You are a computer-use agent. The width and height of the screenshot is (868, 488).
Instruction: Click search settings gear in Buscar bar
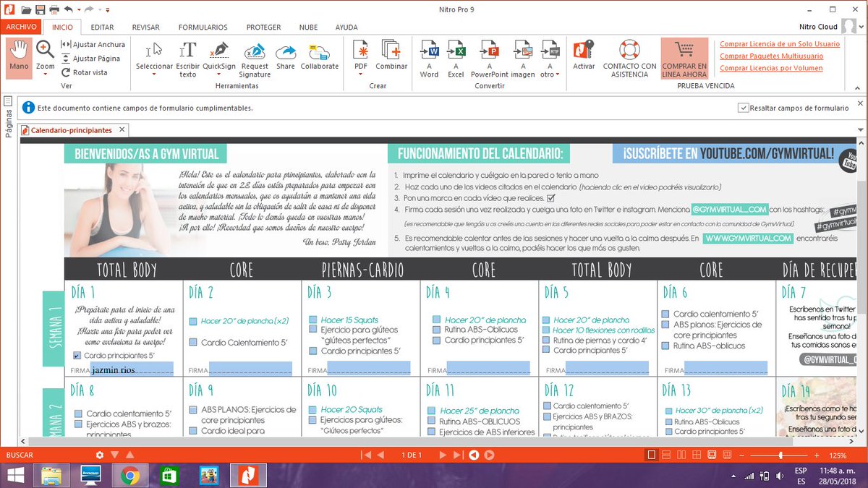point(100,455)
